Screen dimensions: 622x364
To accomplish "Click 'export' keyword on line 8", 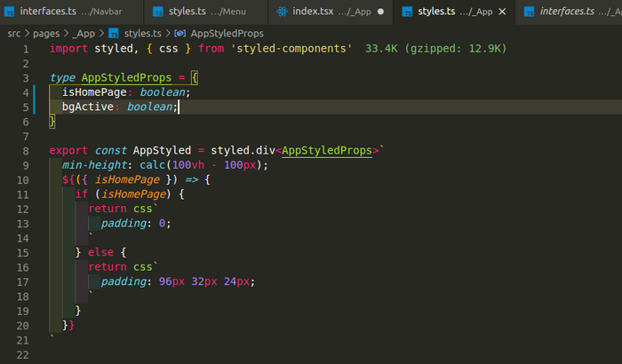I will (x=68, y=151).
